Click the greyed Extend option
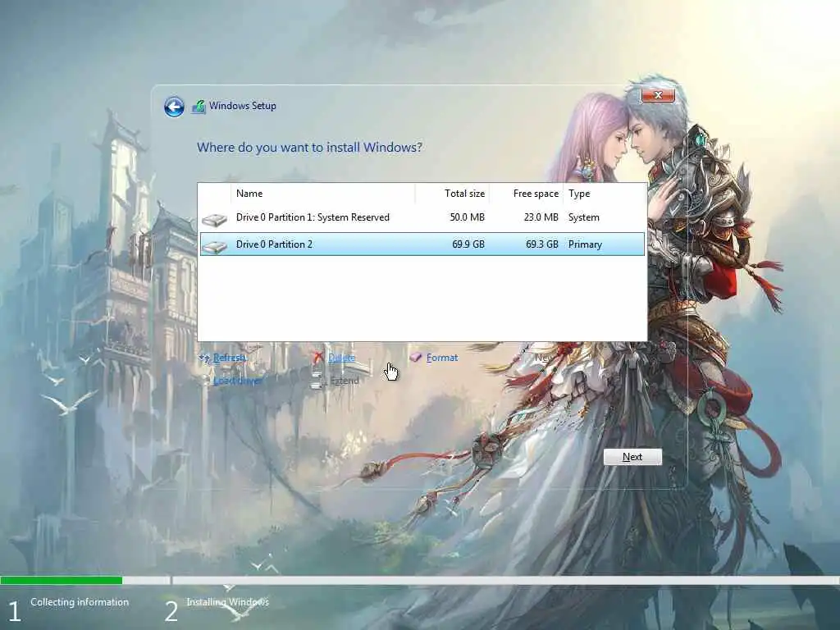840x630 pixels. (x=345, y=381)
